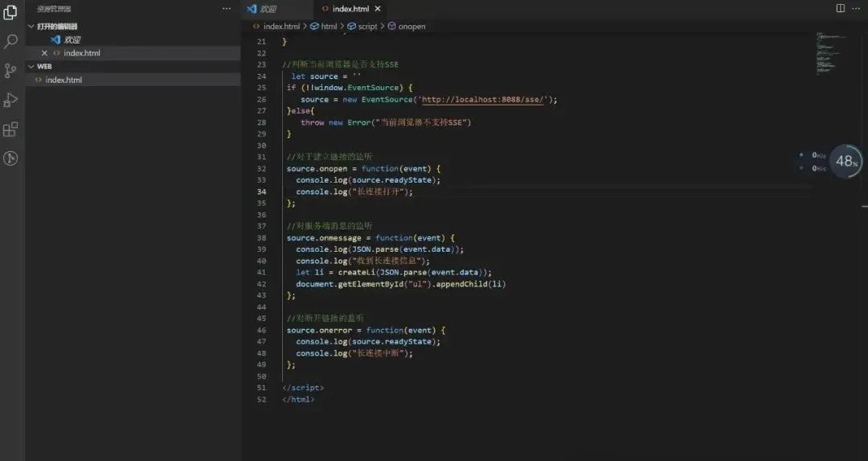Viewport: 868px width, 461px height.
Task: Click the 'else' keyword on line 27
Action: [x=301, y=111]
